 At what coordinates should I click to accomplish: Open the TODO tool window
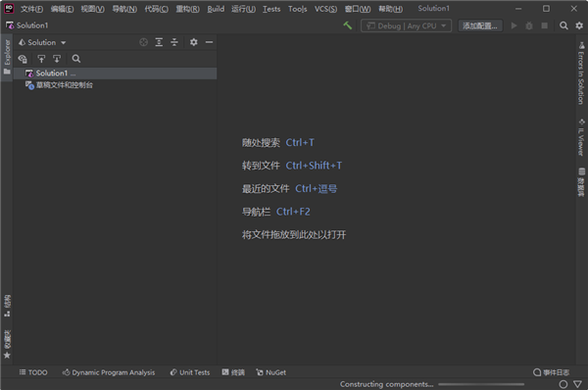pos(33,372)
